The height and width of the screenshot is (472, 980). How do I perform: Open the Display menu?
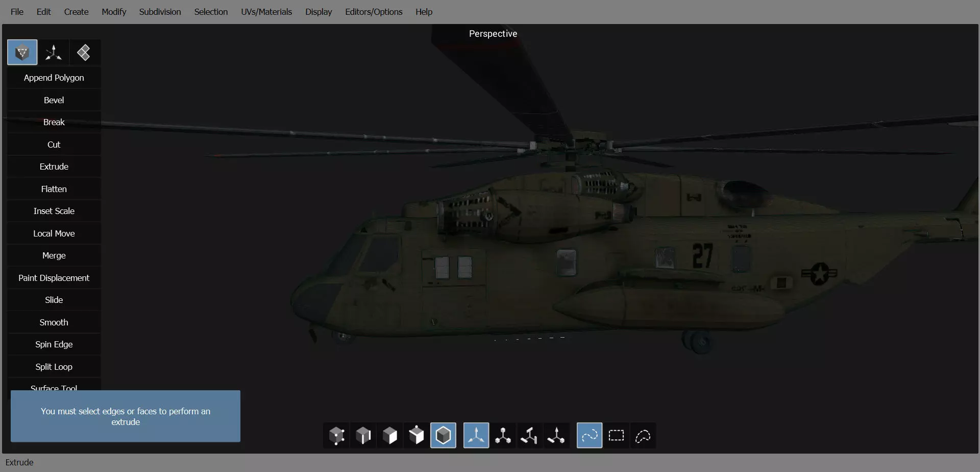tap(318, 12)
